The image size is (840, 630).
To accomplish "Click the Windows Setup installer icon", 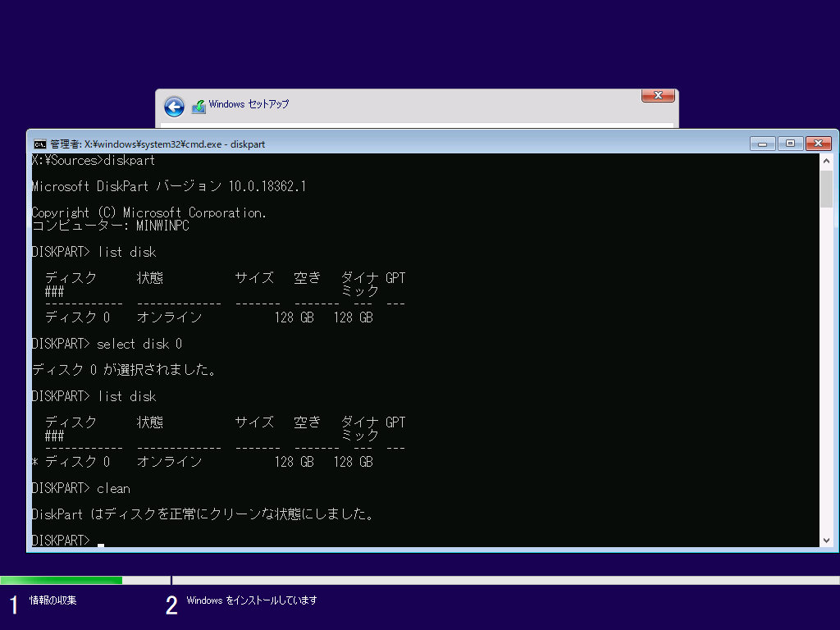I will tap(199, 107).
